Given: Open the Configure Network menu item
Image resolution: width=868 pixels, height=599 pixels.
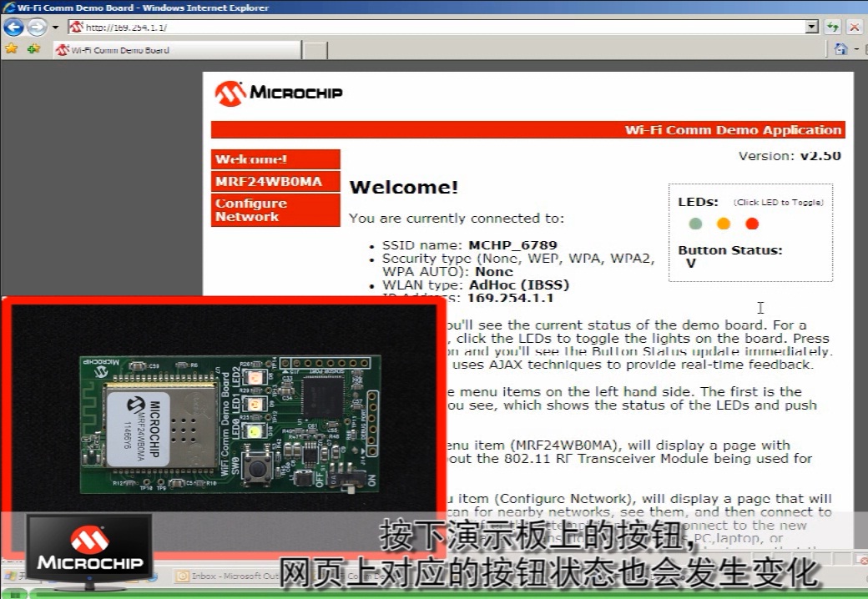Looking at the screenshot, I should click(275, 210).
